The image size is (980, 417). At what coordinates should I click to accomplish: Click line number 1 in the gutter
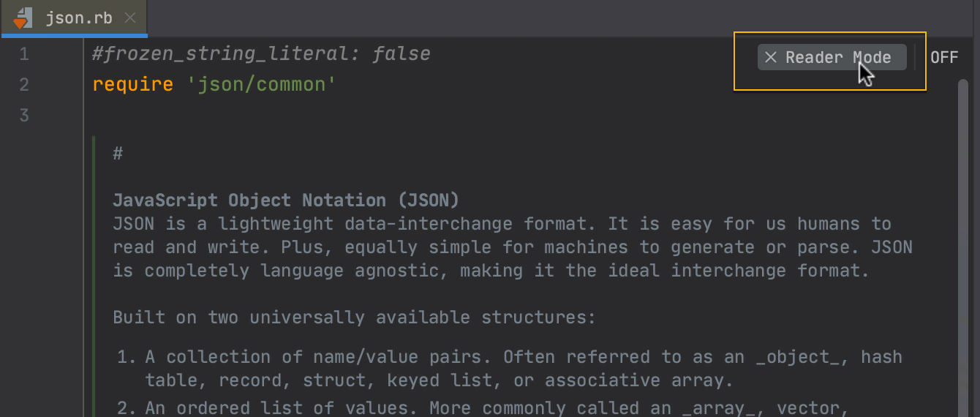pos(24,54)
